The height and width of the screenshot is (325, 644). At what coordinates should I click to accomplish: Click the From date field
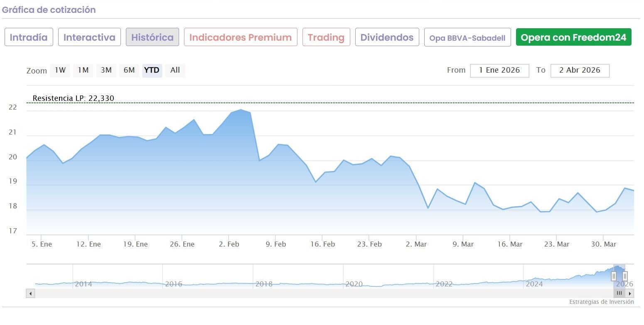[499, 71]
